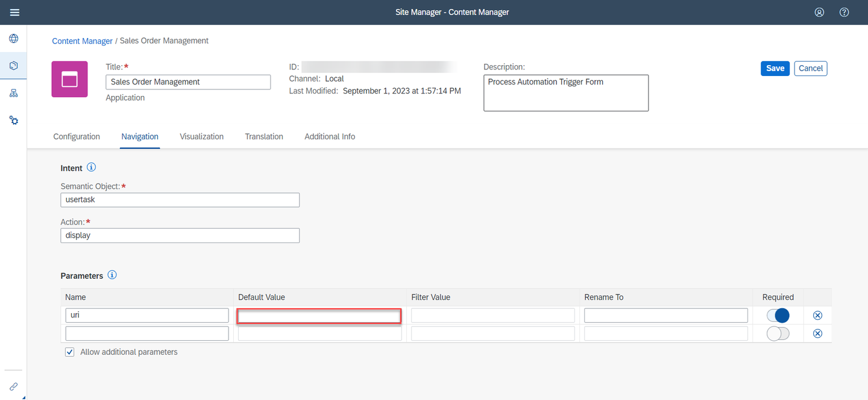The image size is (868, 400).
Task: Open the help question-mark icon
Action: point(844,12)
